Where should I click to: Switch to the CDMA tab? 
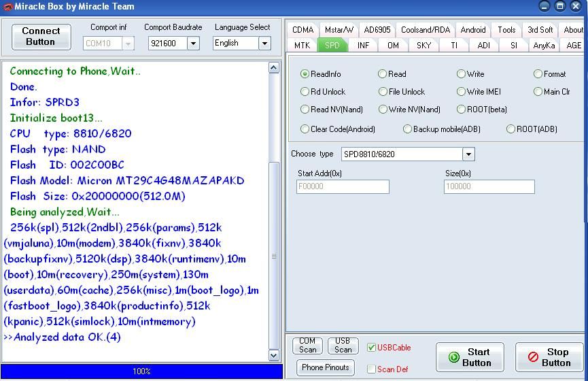[x=303, y=30]
